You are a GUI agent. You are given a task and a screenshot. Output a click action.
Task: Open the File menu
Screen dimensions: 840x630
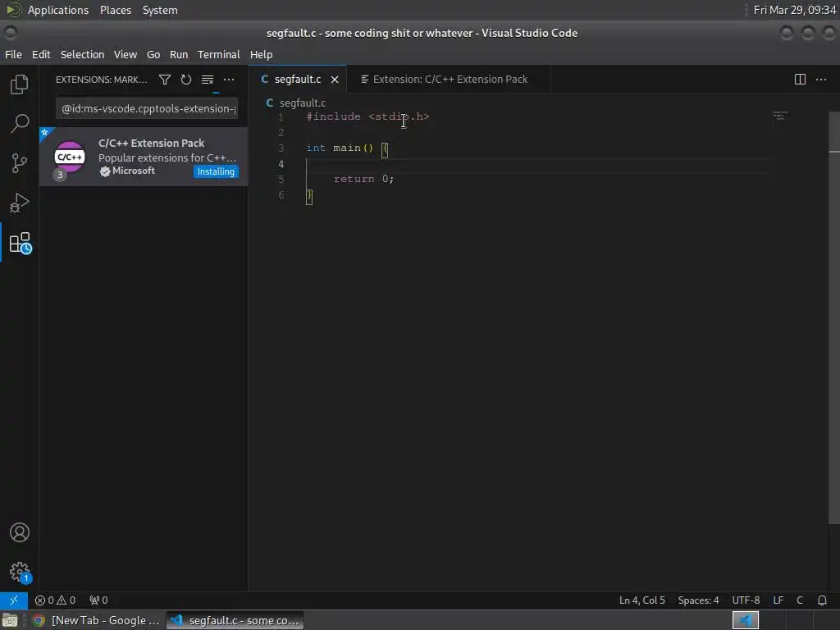pos(13,55)
